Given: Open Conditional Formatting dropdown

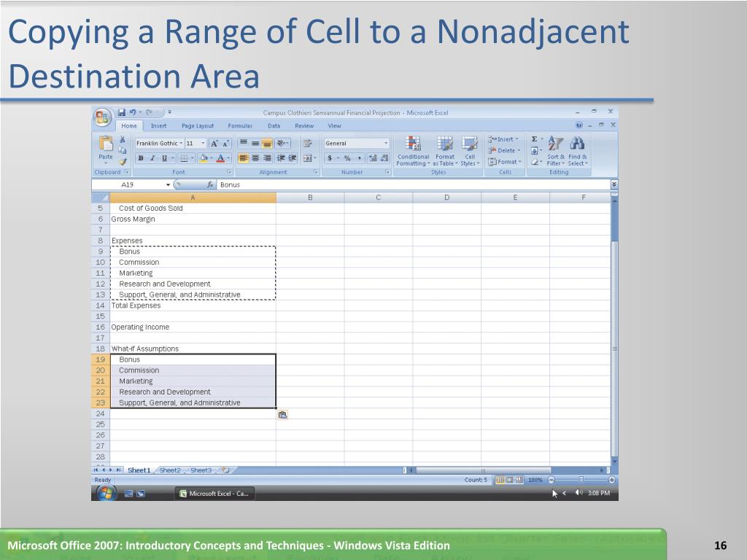Looking at the screenshot, I should pyautogui.click(x=413, y=151).
